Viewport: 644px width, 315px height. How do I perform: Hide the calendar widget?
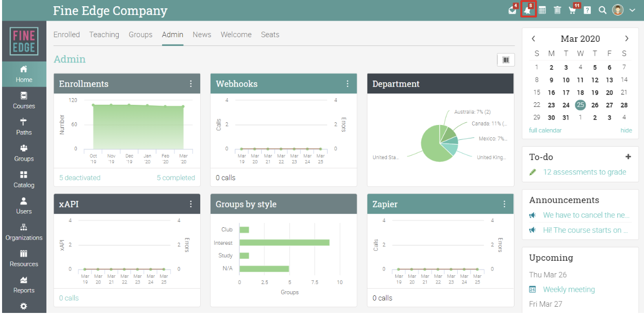pos(626,130)
